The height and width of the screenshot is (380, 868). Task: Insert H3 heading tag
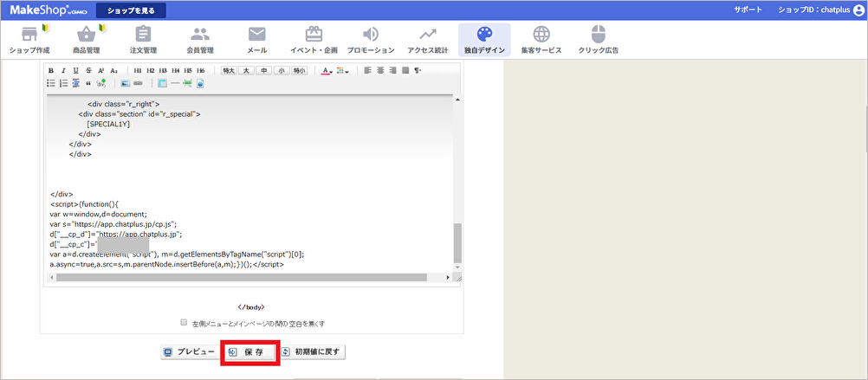point(163,71)
